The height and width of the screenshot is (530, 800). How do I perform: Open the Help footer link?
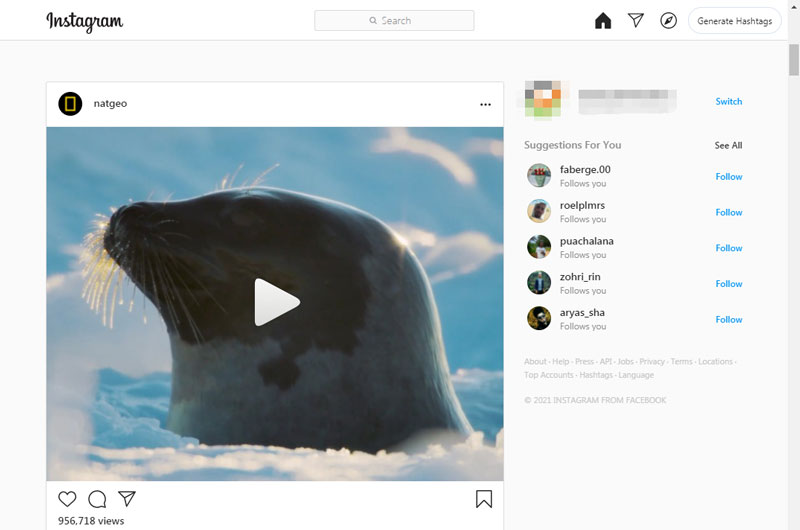560,361
